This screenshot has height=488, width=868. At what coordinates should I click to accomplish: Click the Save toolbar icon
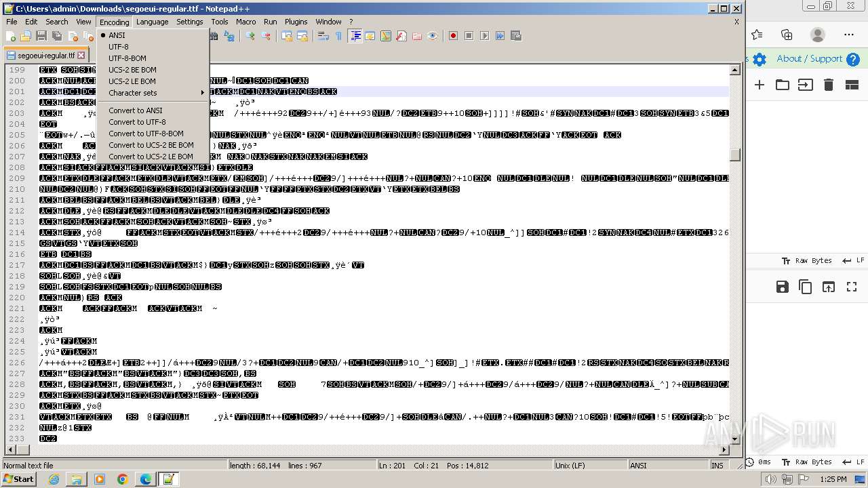[41, 36]
